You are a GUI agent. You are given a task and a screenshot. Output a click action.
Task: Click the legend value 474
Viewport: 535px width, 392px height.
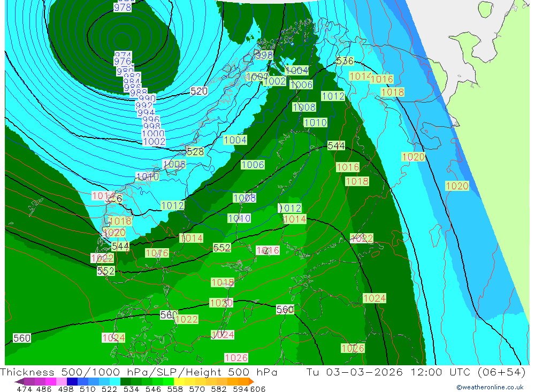(x=24, y=389)
